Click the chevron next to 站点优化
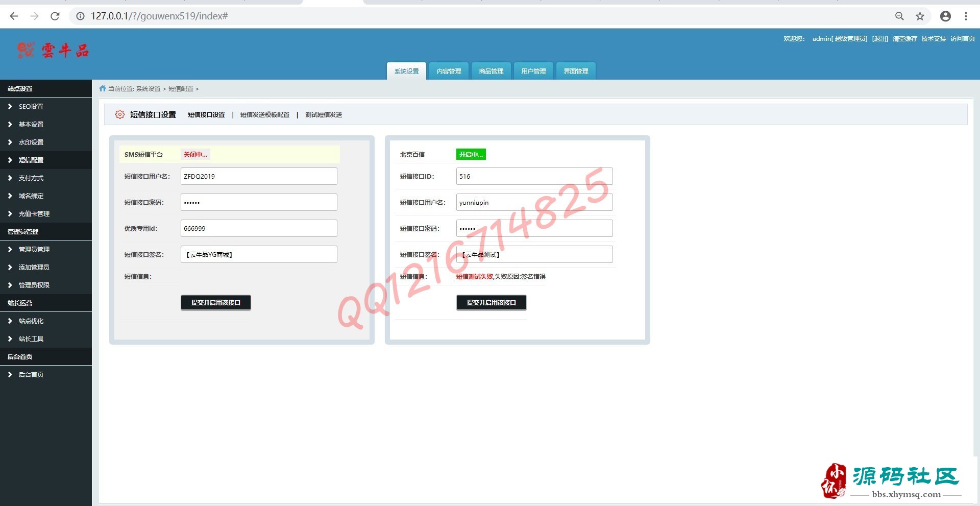 (x=10, y=321)
